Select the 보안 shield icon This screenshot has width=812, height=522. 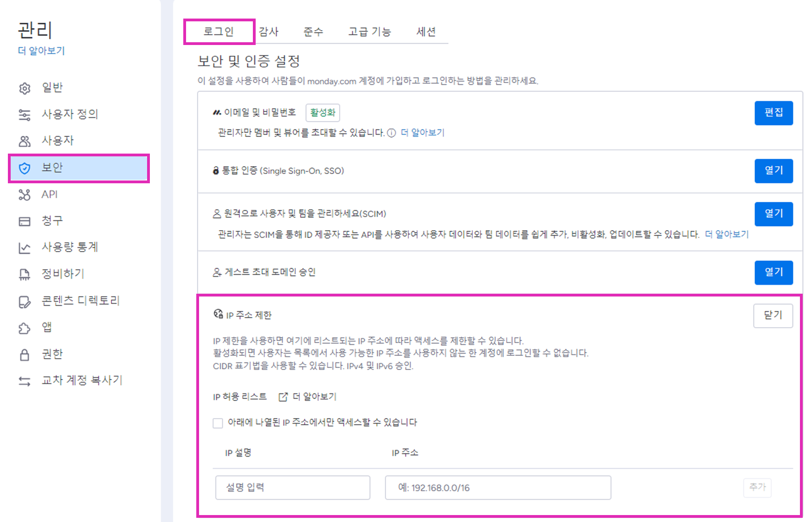25,168
